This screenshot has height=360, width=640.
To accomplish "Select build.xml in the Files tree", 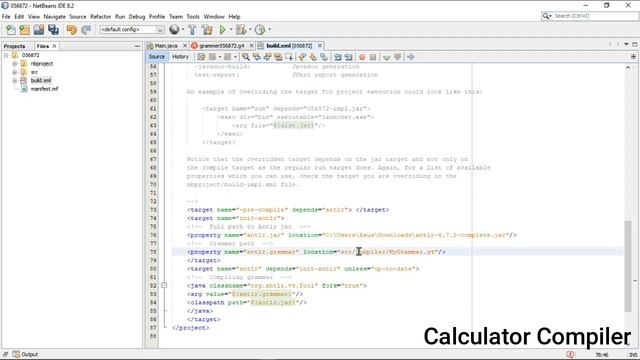I will pos(41,80).
